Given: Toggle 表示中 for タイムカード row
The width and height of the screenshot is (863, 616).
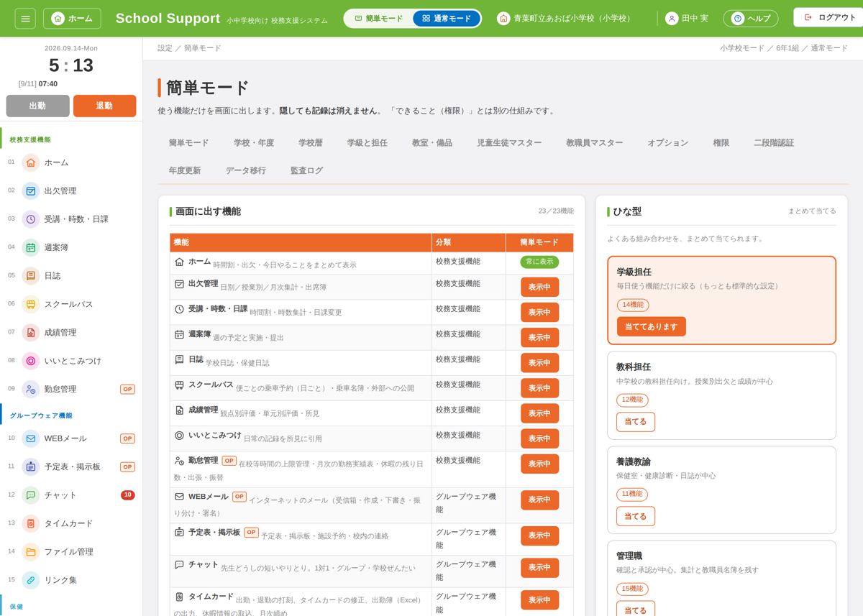Looking at the screenshot, I should click(539, 600).
